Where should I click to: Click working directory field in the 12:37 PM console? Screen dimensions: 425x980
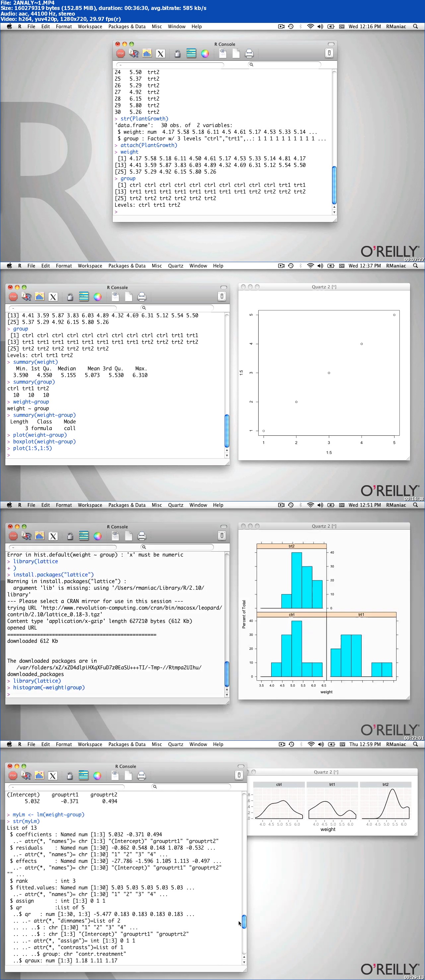(x=62, y=308)
